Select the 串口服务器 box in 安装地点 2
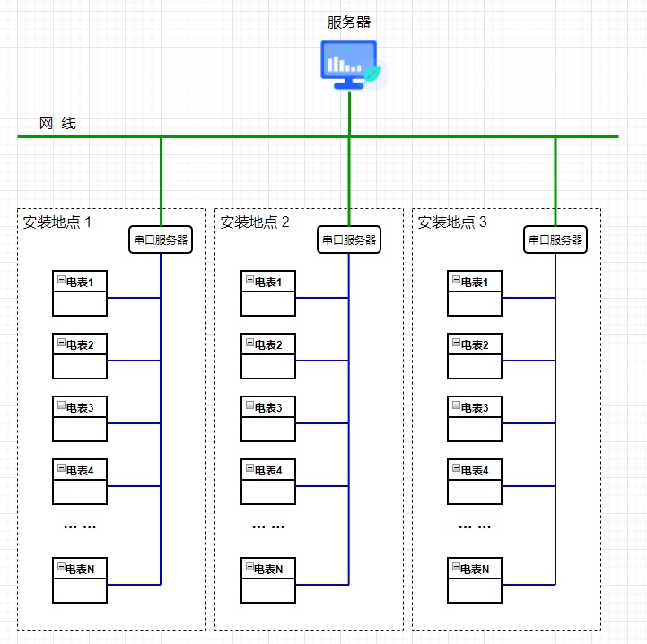 (x=349, y=239)
